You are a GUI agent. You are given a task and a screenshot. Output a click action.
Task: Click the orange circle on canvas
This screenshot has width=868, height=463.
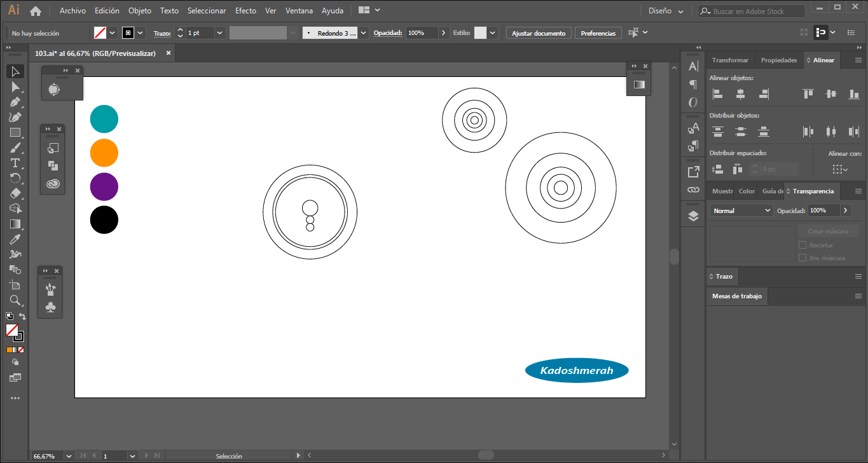[104, 153]
